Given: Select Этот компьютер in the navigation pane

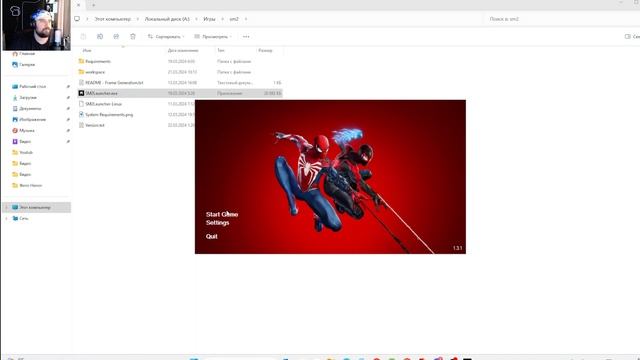Looking at the screenshot, I should pos(35,207).
